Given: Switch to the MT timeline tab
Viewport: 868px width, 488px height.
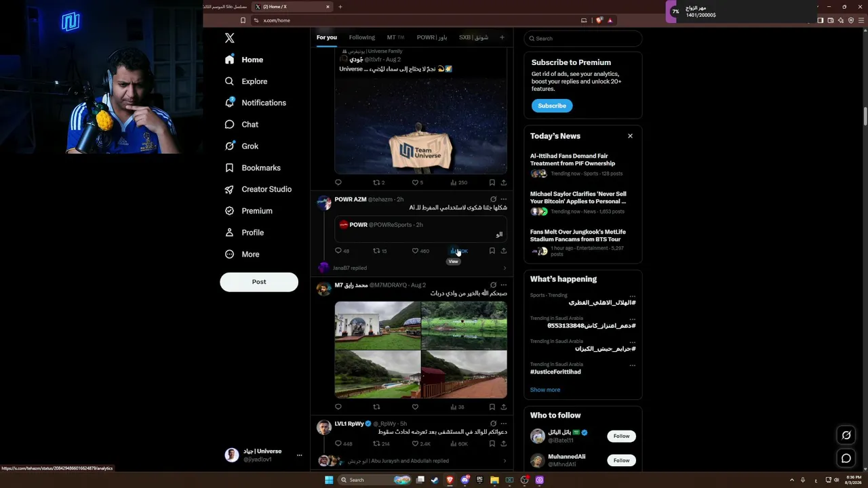Looking at the screenshot, I should (x=395, y=37).
